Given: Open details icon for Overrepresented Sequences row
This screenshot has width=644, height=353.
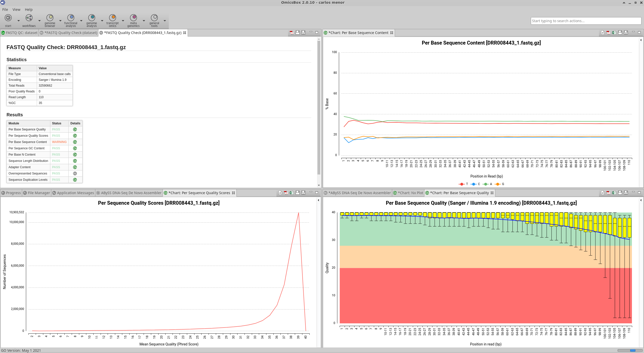Looking at the screenshot, I should (75, 173).
